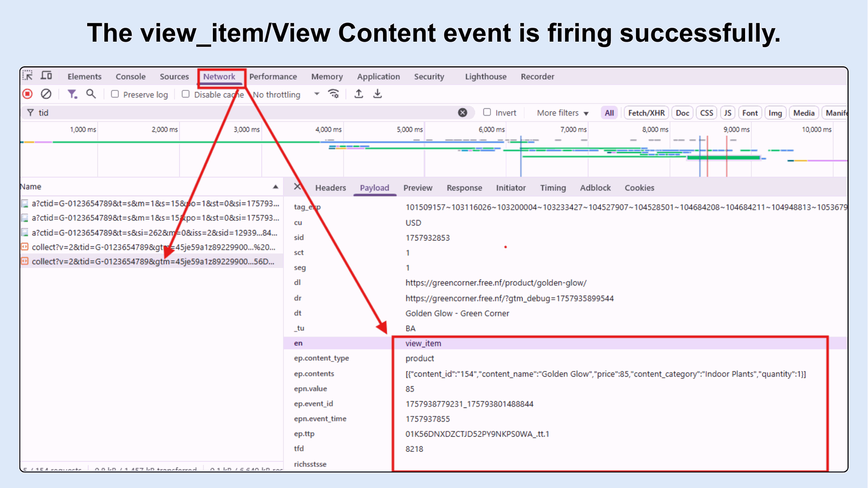This screenshot has width=868, height=488.
Task: Toggle the device toolbar icon
Action: (47, 75)
